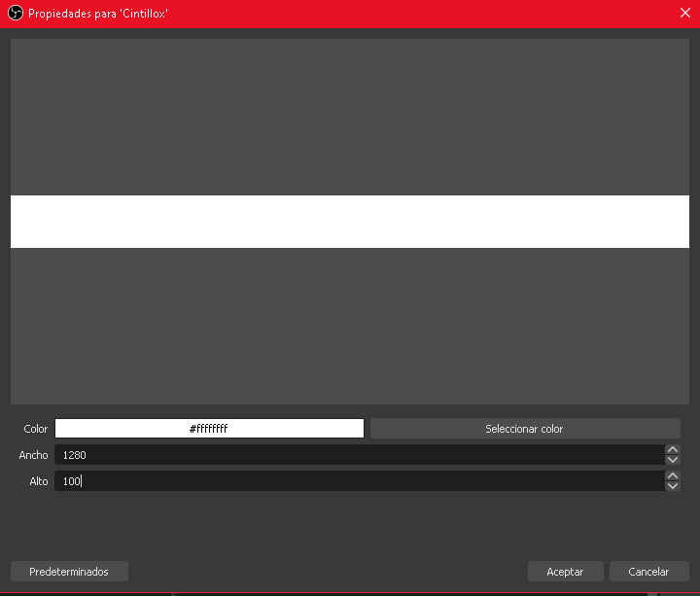This screenshot has width=700, height=596.
Task: Decrease Alto value with down arrow
Action: pos(673,487)
